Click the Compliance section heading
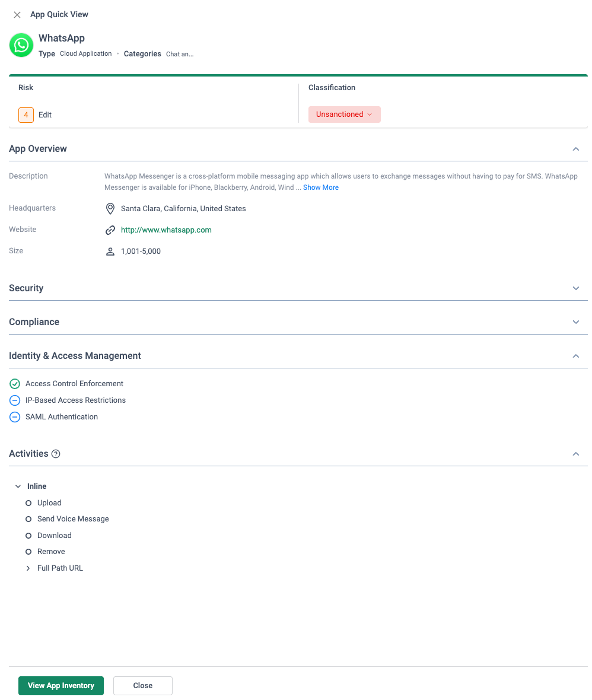This screenshot has width=592, height=700. coord(34,322)
